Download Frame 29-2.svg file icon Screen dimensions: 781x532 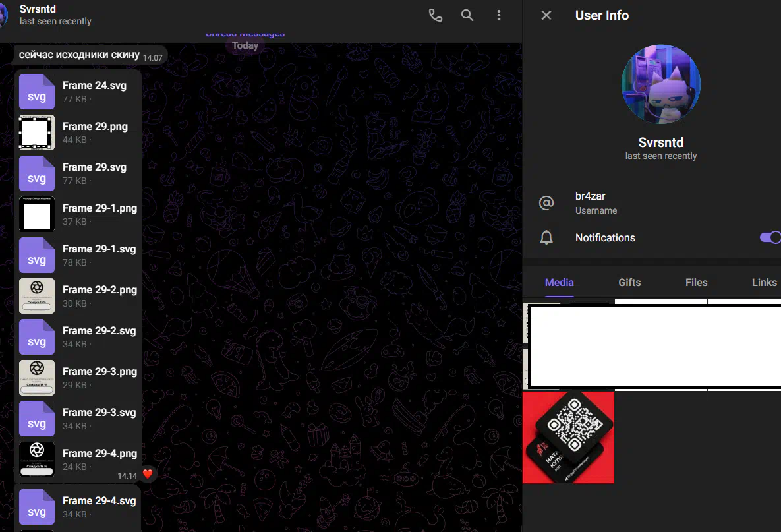37,337
